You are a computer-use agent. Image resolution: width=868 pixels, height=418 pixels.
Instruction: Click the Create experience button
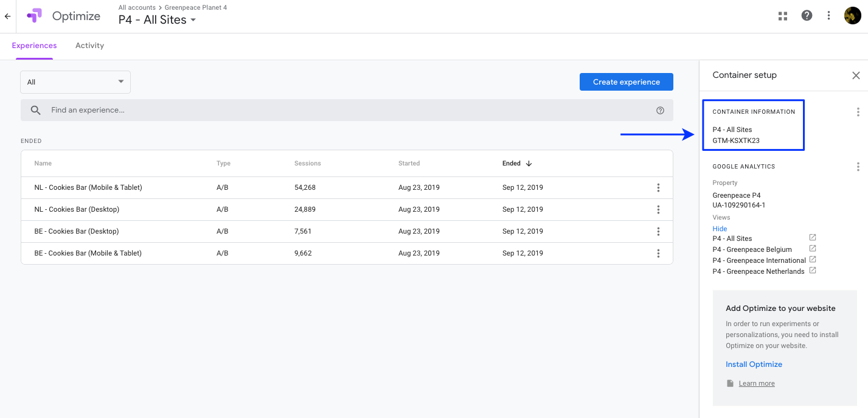pos(627,82)
